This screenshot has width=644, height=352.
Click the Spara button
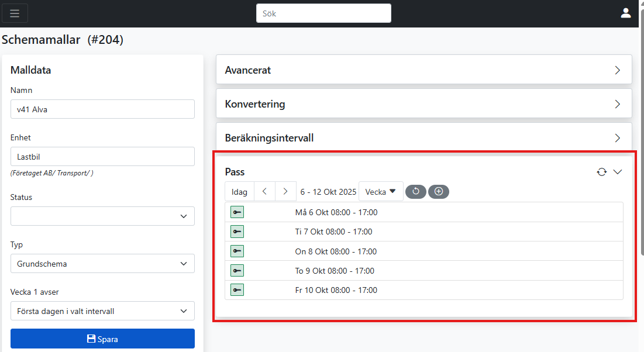pos(102,339)
